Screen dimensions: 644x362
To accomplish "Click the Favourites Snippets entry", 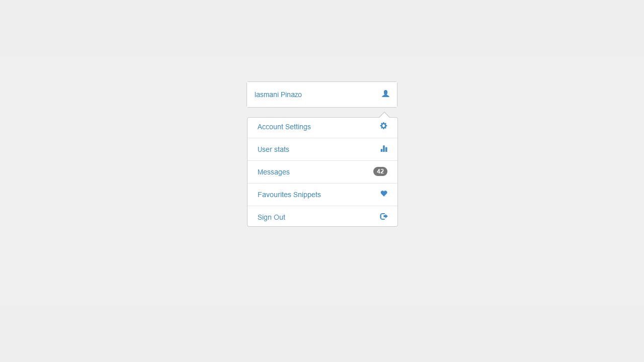I will click(x=289, y=195).
